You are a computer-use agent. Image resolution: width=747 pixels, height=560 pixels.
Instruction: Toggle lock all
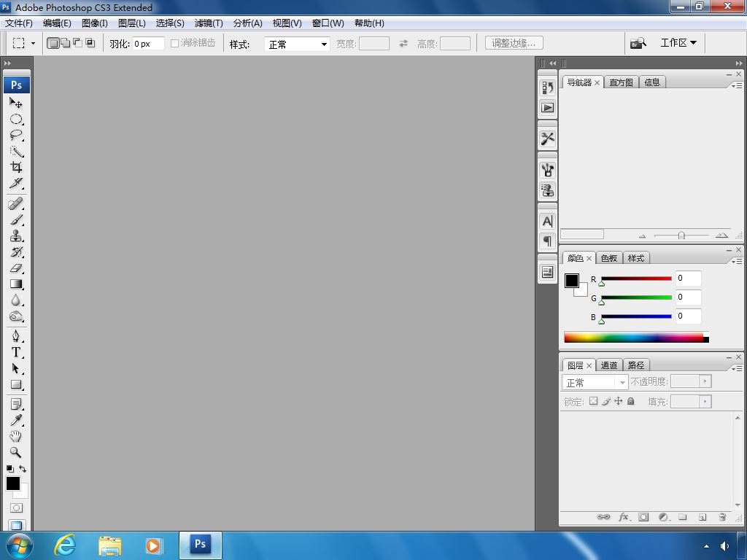[x=631, y=401]
